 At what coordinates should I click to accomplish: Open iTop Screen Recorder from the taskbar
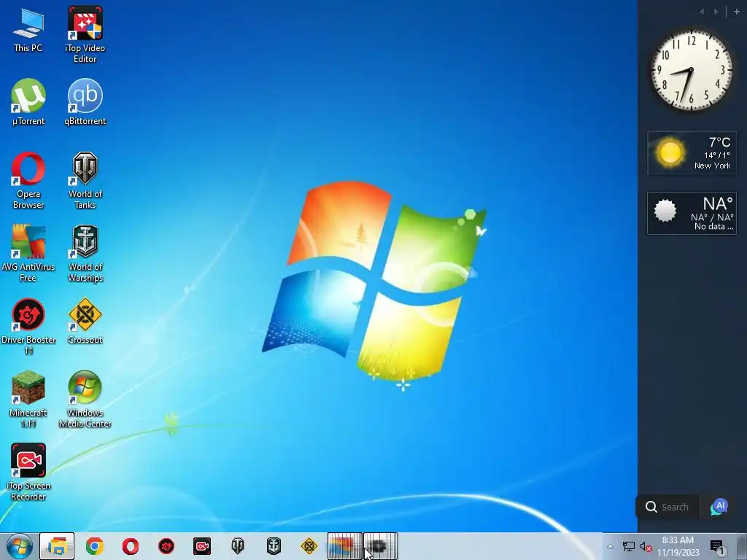point(202,546)
